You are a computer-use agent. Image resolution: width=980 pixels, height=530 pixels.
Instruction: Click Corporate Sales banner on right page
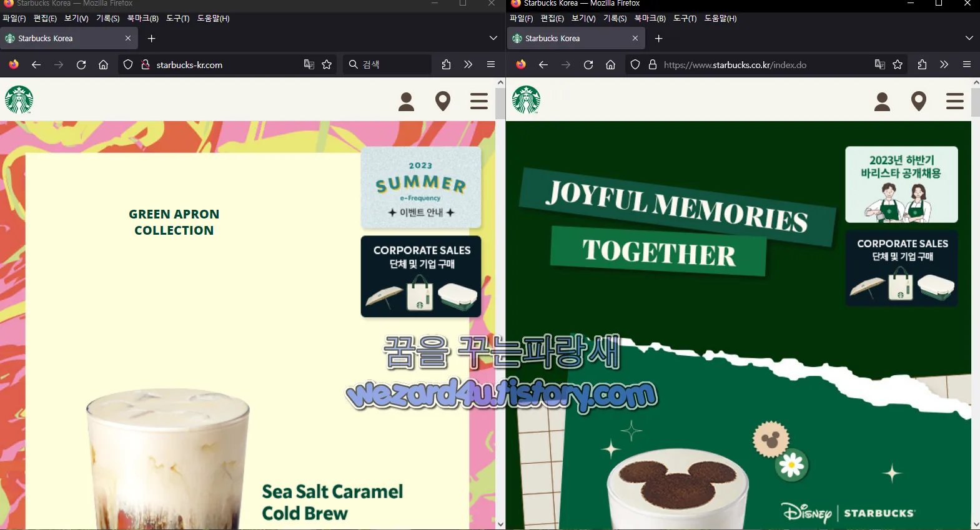[x=901, y=268]
